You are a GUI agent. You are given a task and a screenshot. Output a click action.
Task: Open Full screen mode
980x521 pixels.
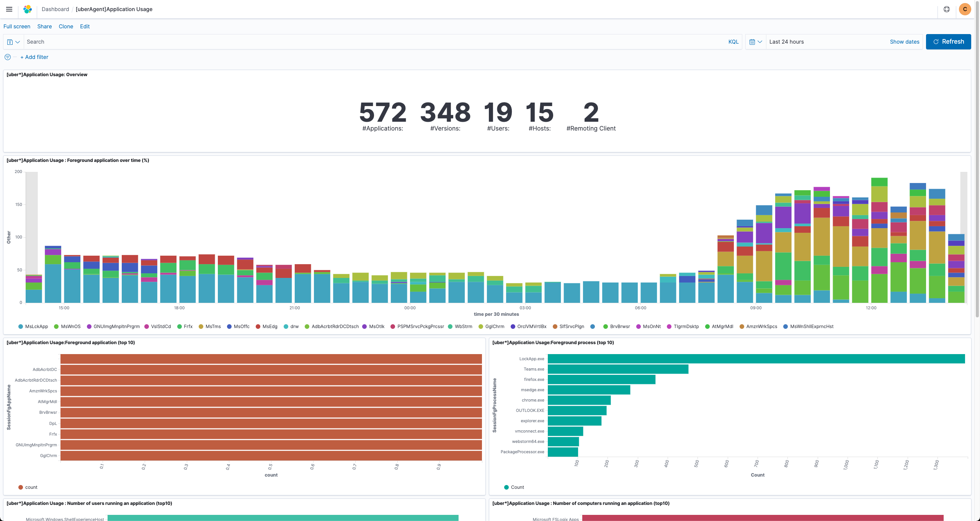[x=17, y=26]
